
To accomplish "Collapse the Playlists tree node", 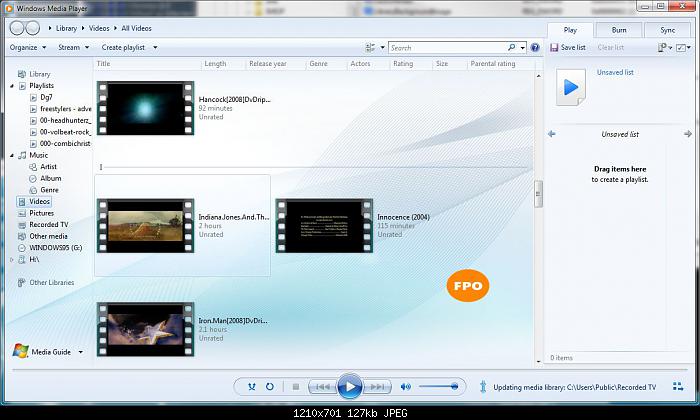I will point(12,86).
